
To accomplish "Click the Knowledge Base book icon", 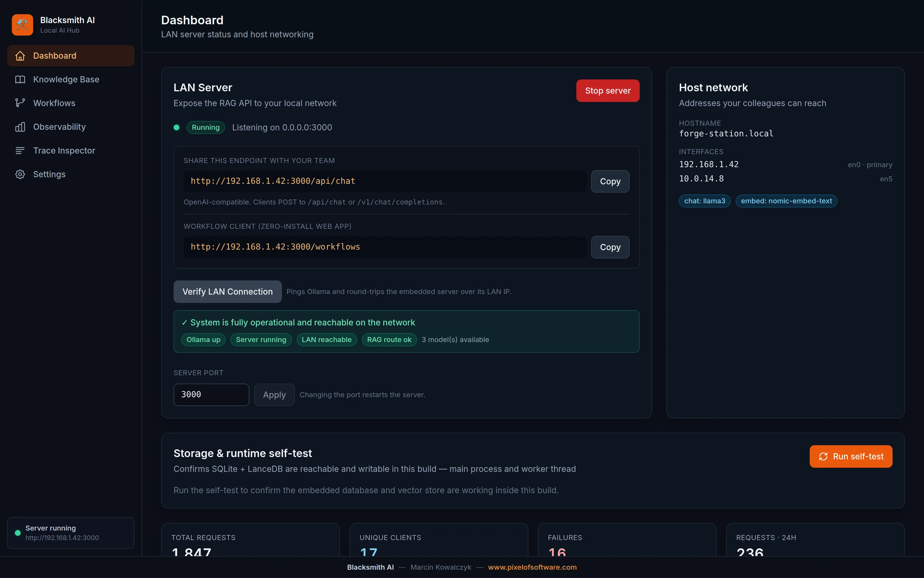I will tap(20, 79).
